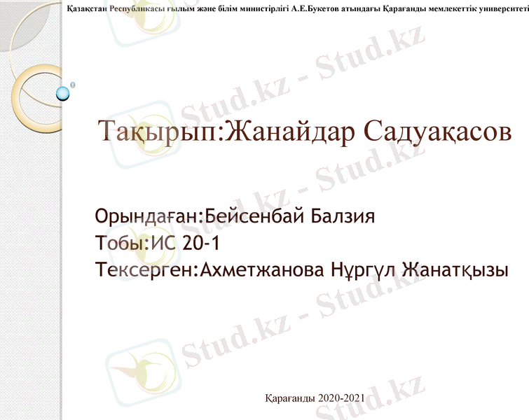The height and width of the screenshot is (420, 529).
Task: Select the line 'Тексерген:Ахметжанова Нұргүл Жанатқызы'
Action: click(301, 269)
